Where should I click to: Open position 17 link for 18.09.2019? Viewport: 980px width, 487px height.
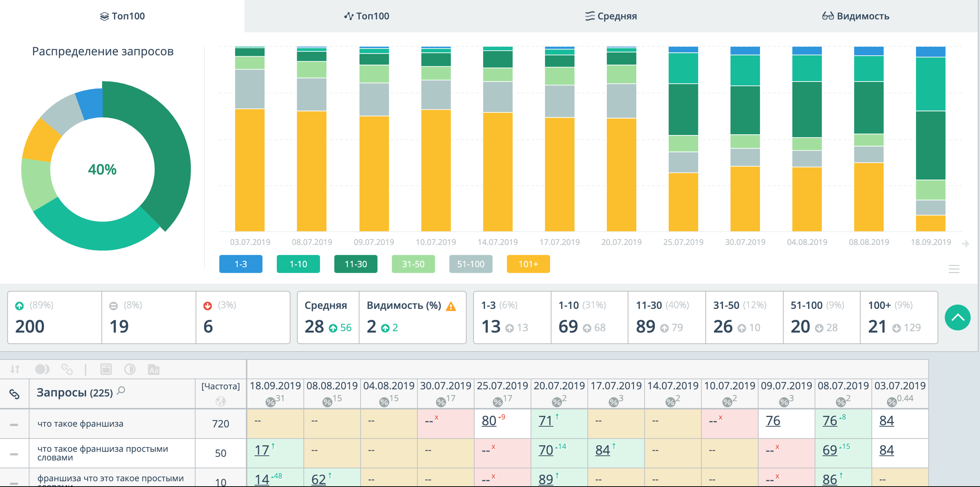(x=262, y=450)
